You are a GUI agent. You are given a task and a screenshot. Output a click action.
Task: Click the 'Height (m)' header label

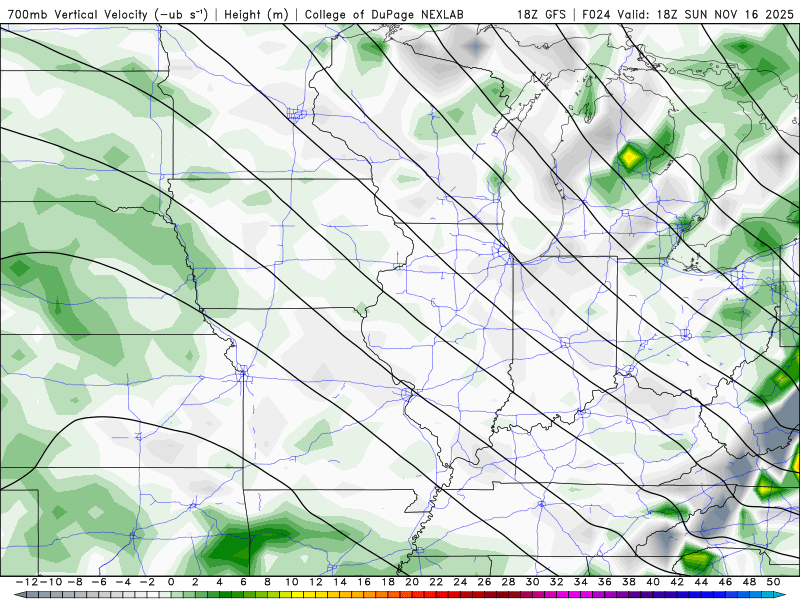[257, 15]
